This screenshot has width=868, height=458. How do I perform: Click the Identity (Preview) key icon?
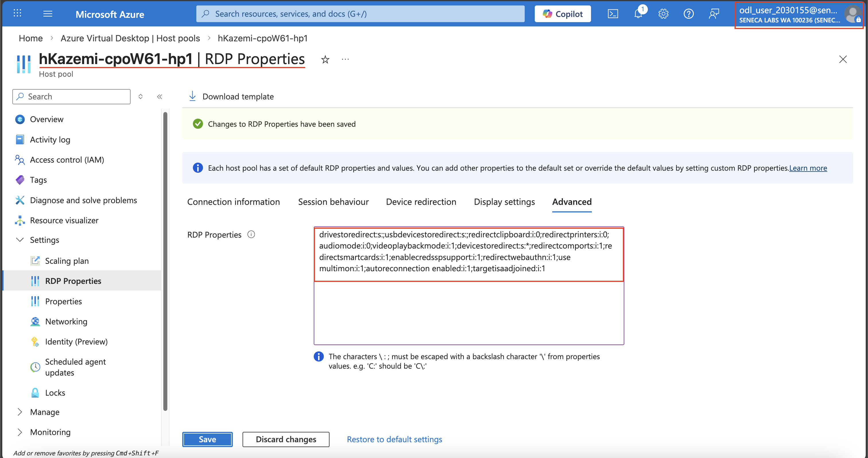point(35,342)
